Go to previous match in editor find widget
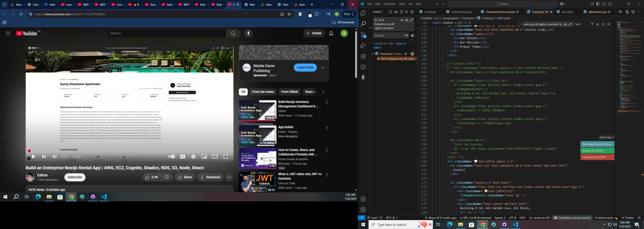This screenshot has width=644, height=229. coord(592,24)
